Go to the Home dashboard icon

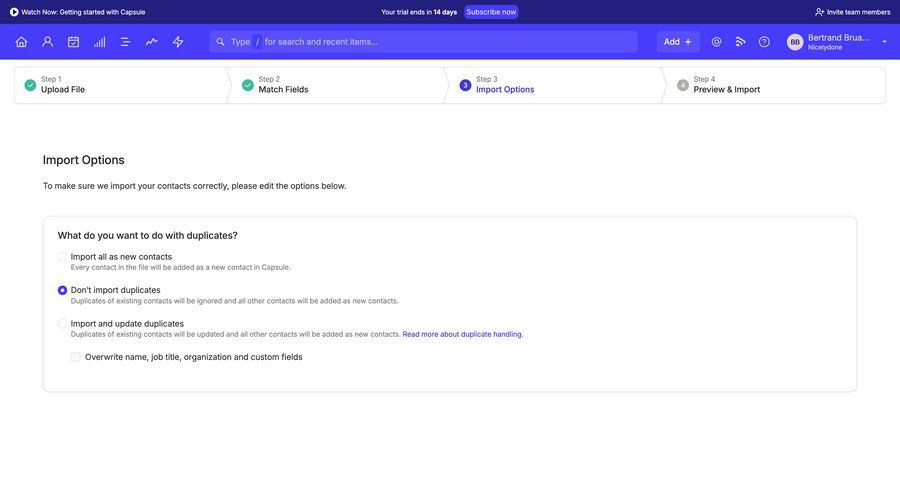[21, 42]
